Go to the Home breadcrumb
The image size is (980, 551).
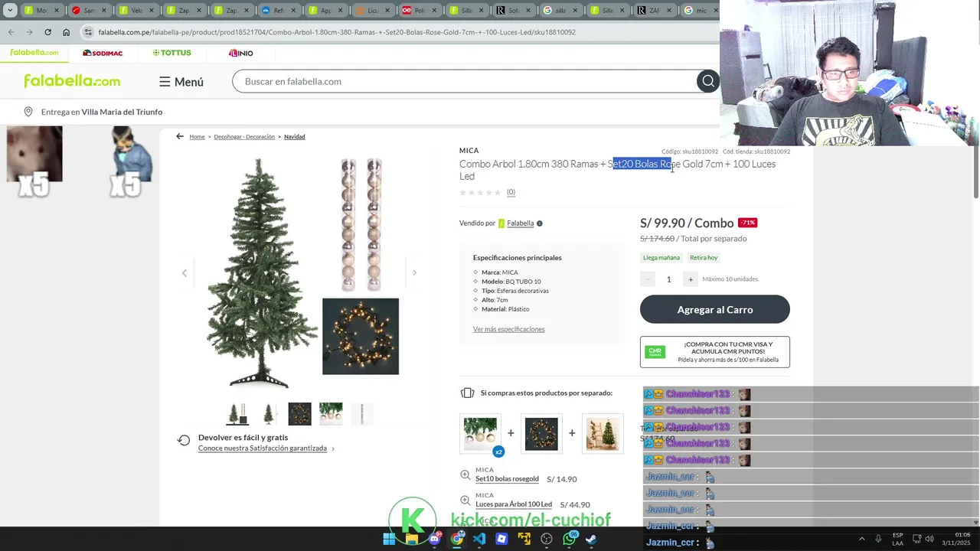tap(197, 137)
